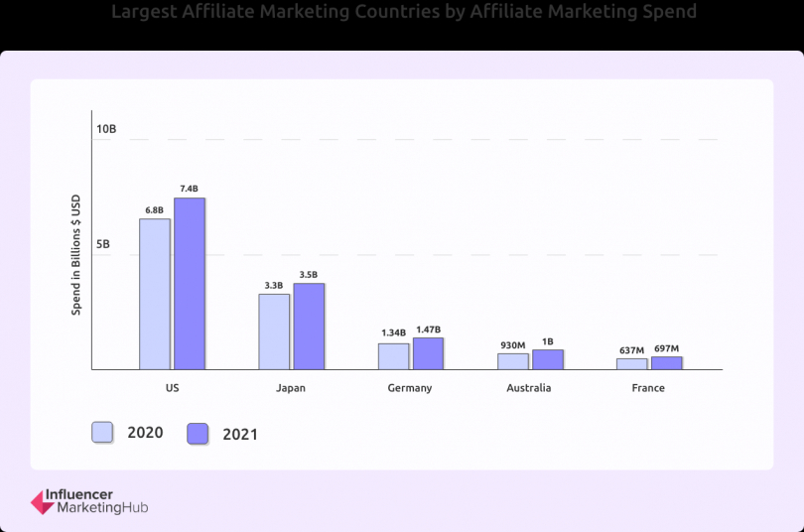Click the 3.3B value label

274,286
